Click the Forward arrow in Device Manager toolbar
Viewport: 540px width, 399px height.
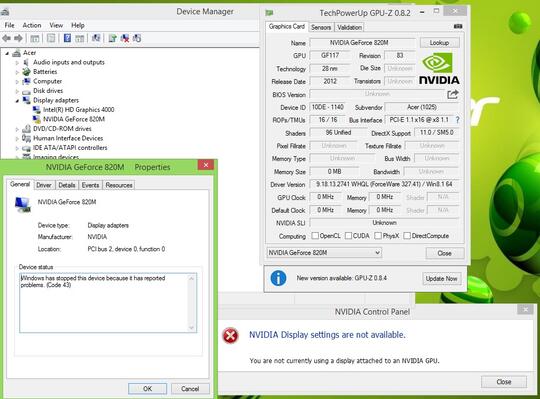pos(19,38)
